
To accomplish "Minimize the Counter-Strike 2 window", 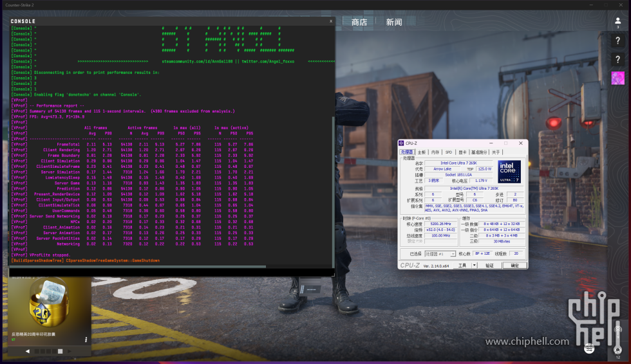I will 591,5.
